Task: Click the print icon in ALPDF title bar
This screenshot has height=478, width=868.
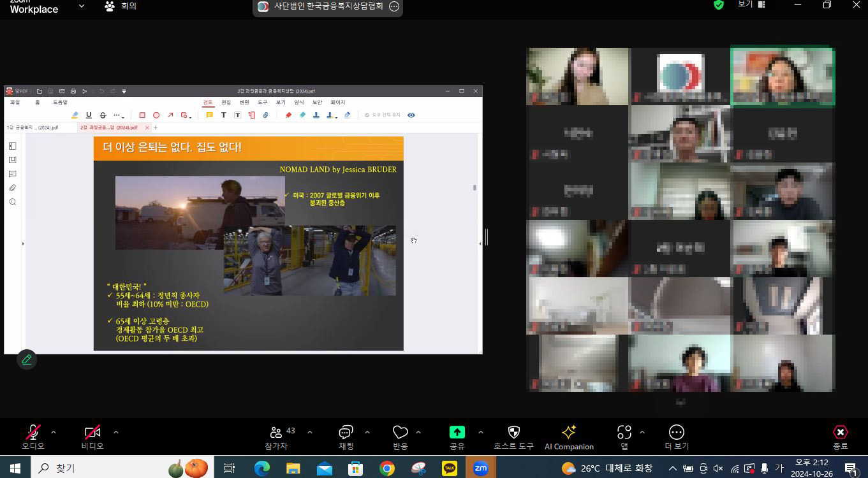Action: (73, 91)
